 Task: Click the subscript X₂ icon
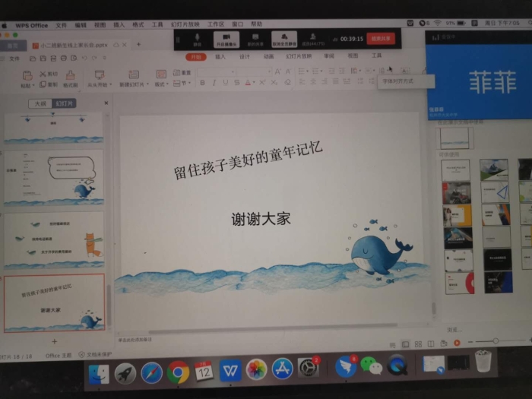tap(274, 82)
